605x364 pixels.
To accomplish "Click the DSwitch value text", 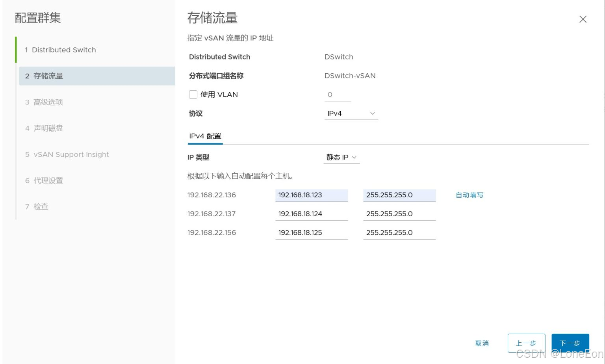I will click(x=339, y=57).
